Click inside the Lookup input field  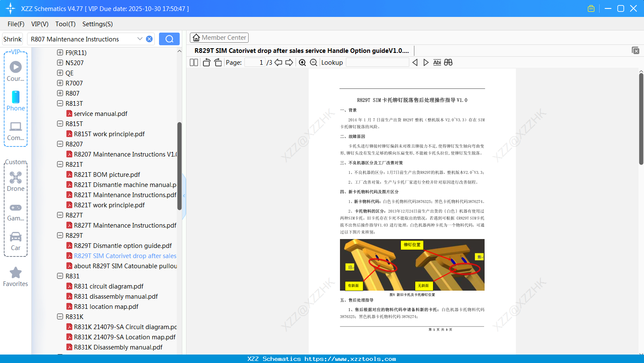377,62
